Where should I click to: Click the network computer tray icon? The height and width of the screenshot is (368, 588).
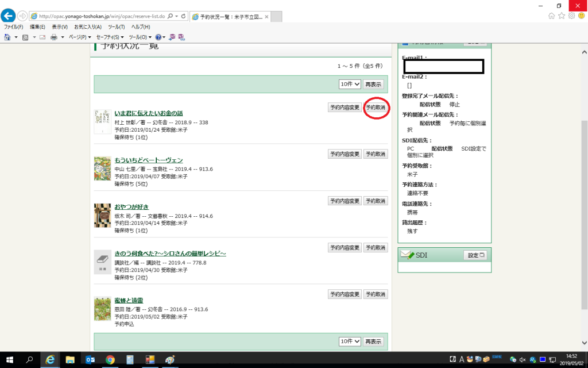click(x=552, y=360)
